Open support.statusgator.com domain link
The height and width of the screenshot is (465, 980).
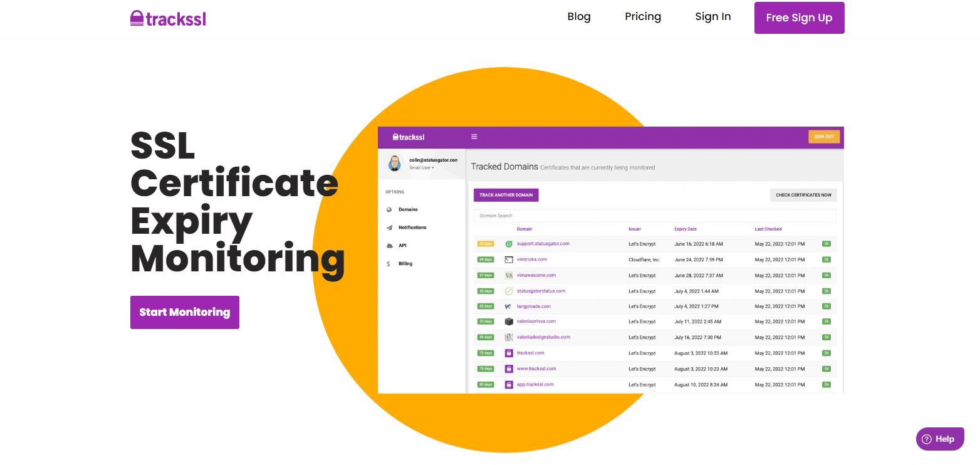coord(543,244)
